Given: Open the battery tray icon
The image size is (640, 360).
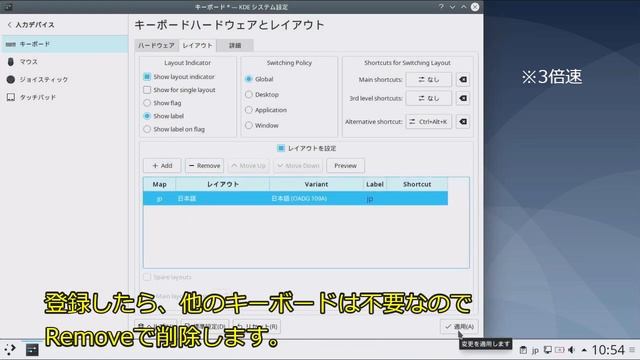Looking at the screenshot, I should 560,350.
